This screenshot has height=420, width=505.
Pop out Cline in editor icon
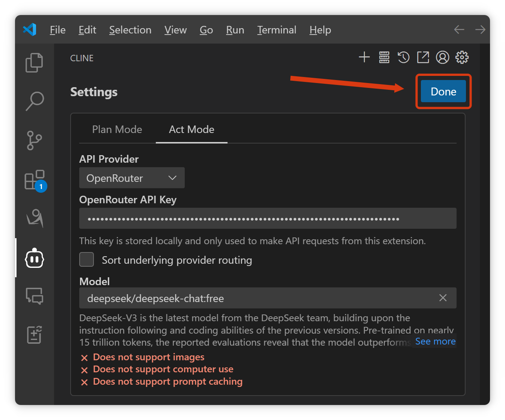pyautogui.click(x=423, y=57)
